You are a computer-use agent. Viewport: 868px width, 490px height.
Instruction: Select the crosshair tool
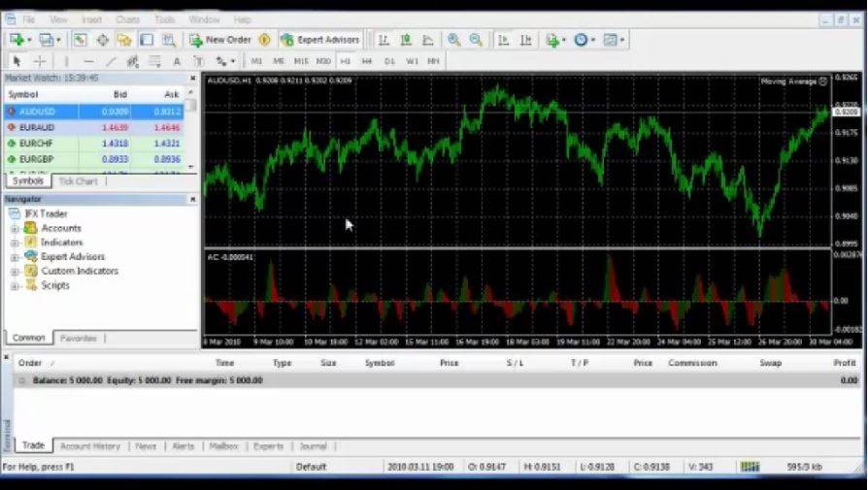[x=39, y=61]
